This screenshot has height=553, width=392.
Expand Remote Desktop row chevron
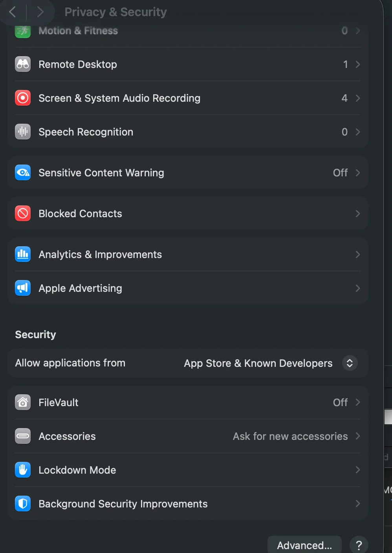(358, 64)
